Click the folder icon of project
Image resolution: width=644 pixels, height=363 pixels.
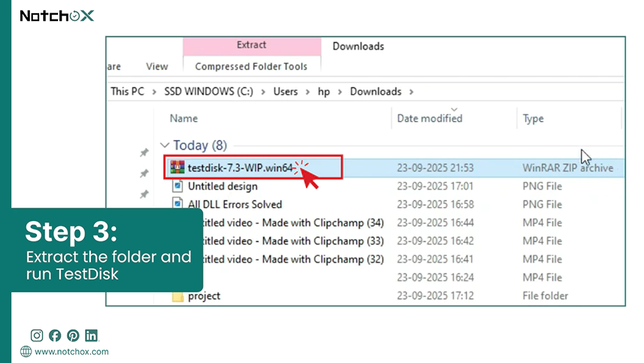[x=177, y=297]
